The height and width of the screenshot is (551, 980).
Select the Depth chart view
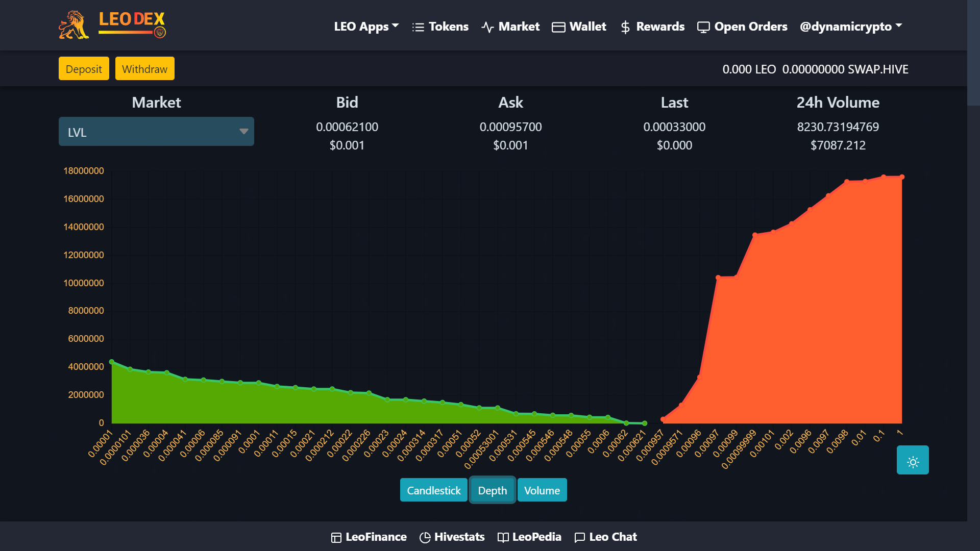(493, 490)
